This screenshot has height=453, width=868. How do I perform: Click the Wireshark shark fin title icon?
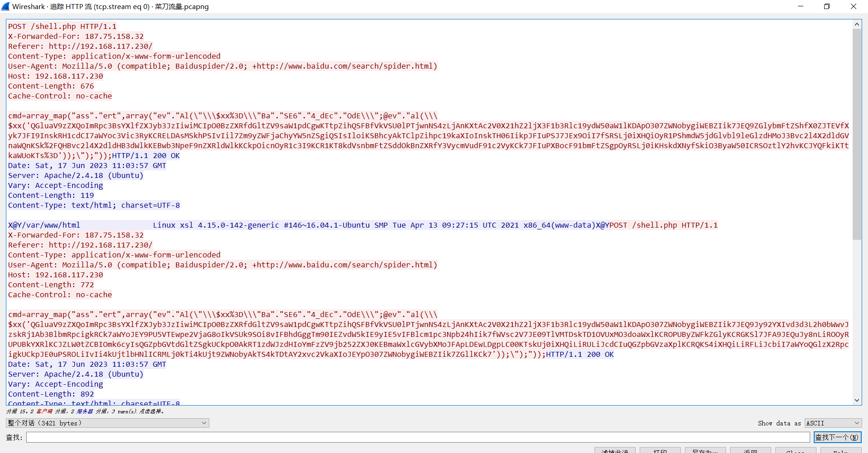coord(5,6)
